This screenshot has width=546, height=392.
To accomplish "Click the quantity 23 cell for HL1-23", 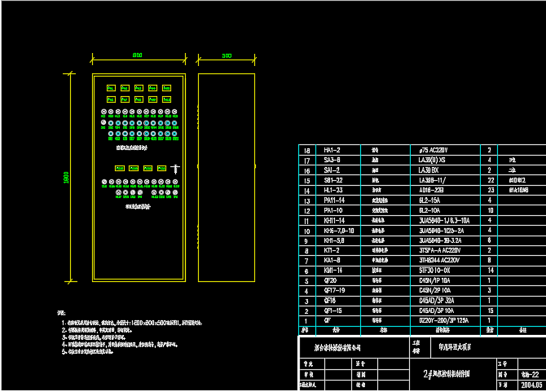I will (x=490, y=189).
